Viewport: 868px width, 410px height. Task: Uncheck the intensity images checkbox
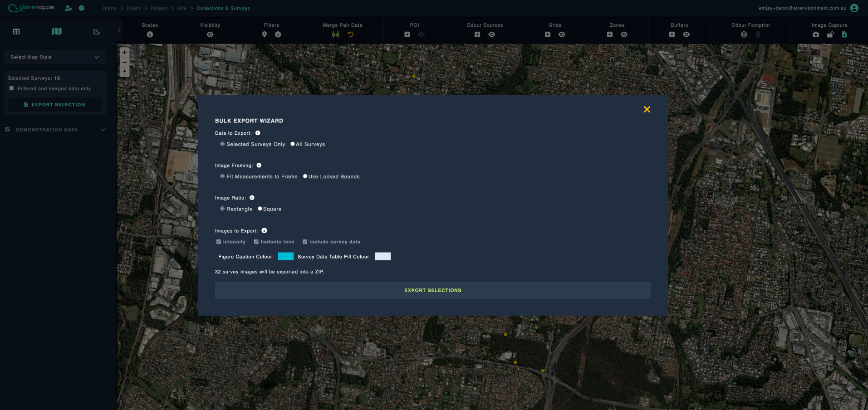(x=219, y=242)
